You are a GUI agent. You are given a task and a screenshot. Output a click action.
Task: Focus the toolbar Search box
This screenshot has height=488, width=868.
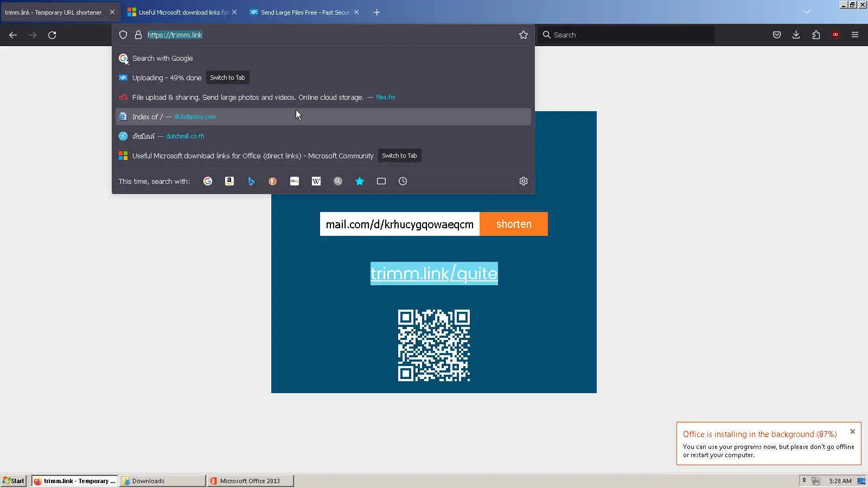[x=627, y=35]
